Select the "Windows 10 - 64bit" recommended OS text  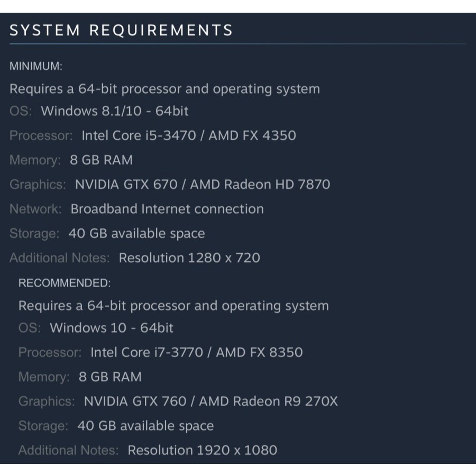coord(111,328)
